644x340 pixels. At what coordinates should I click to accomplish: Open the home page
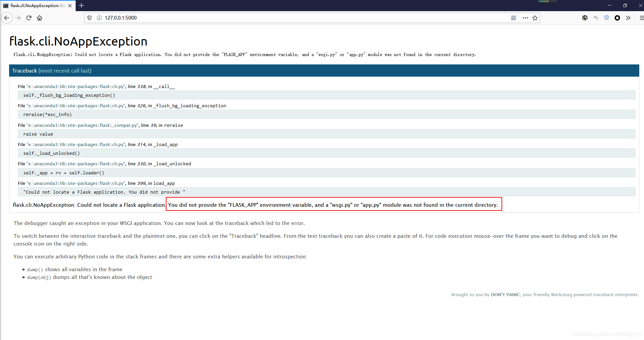[x=40, y=18]
